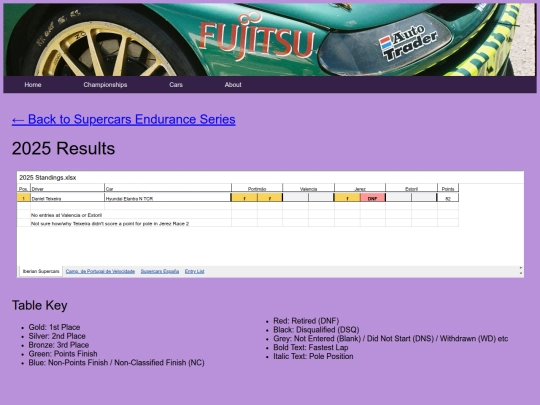Click the 'No entries at Valencia or Estoril' note
This screenshot has height=405, width=540.
coord(66,215)
